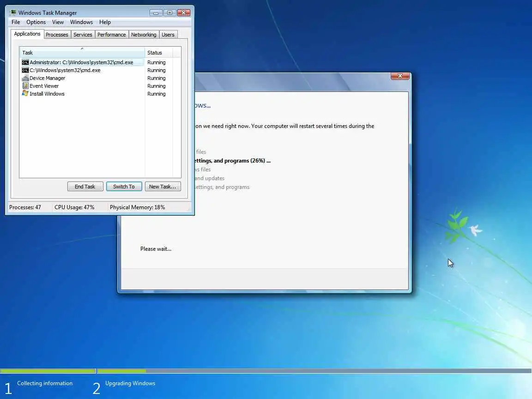
Task: Open the Options menu
Action: pos(36,22)
